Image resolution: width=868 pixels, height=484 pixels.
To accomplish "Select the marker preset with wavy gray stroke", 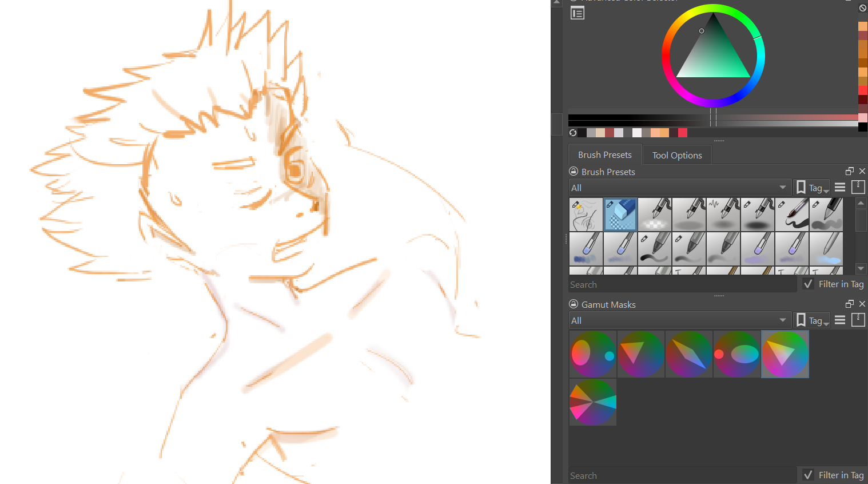I will pos(826,215).
